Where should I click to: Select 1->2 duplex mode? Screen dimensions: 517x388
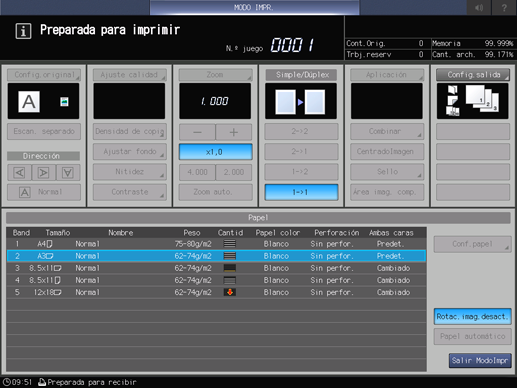coord(301,172)
